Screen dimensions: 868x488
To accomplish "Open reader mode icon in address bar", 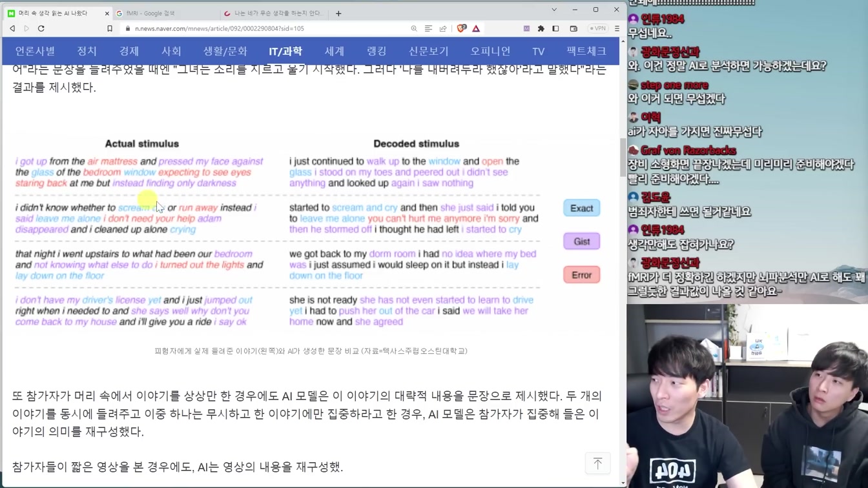I will (x=428, y=28).
